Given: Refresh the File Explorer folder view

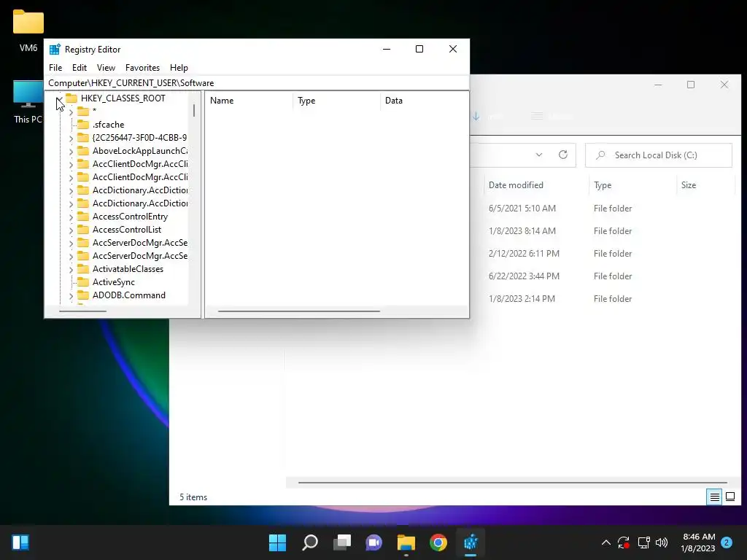Looking at the screenshot, I should pyautogui.click(x=562, y=155).
